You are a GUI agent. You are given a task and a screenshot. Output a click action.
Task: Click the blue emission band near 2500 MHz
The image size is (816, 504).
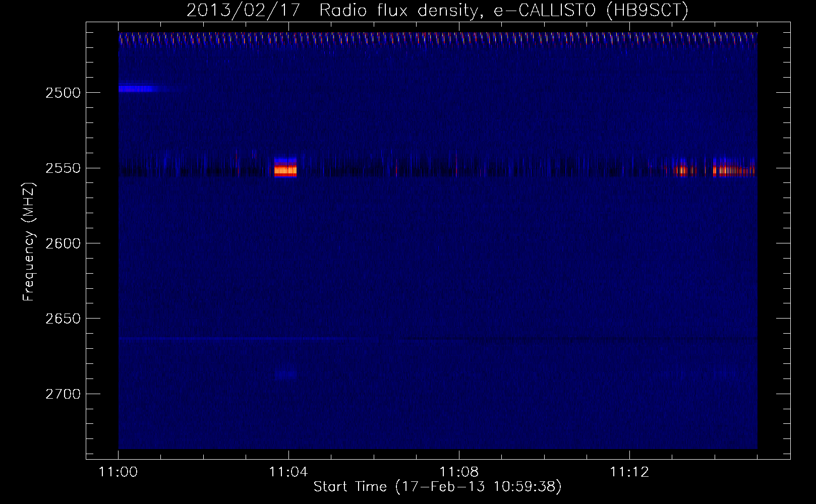pyautogui.click(x=139, y=89)
